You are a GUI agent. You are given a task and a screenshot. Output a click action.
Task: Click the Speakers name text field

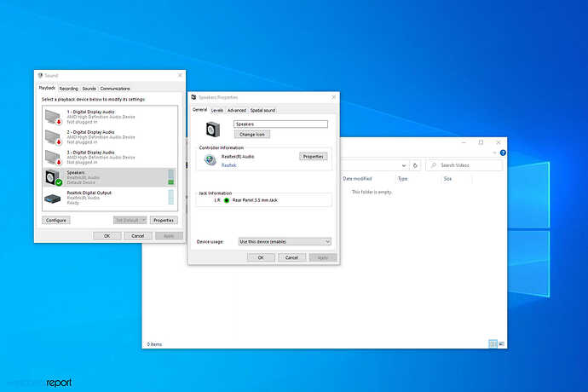[x=280, y=124]
